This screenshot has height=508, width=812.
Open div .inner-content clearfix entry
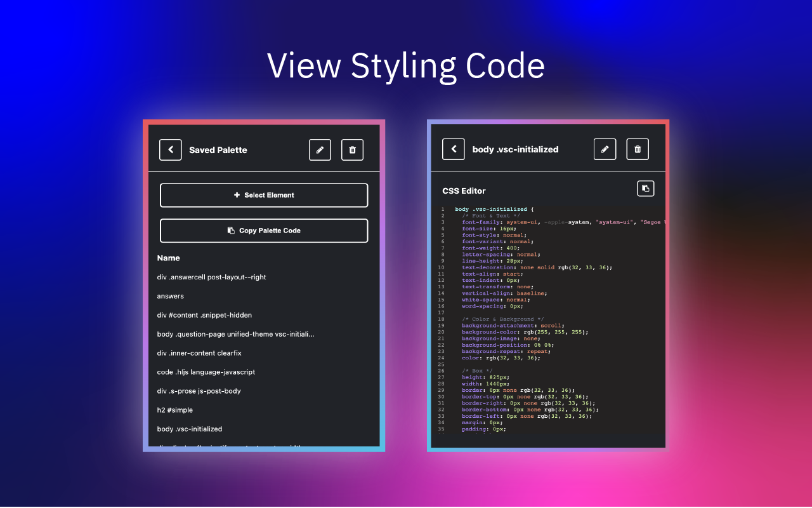coord(199,353)
